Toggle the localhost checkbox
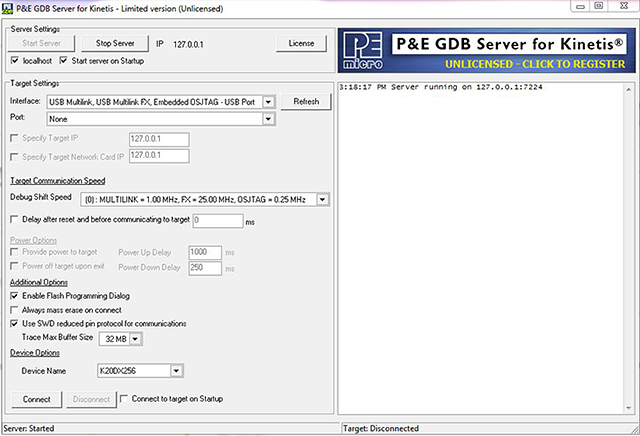The width and height of the screenshot is (640, 436). pos(15,60)
